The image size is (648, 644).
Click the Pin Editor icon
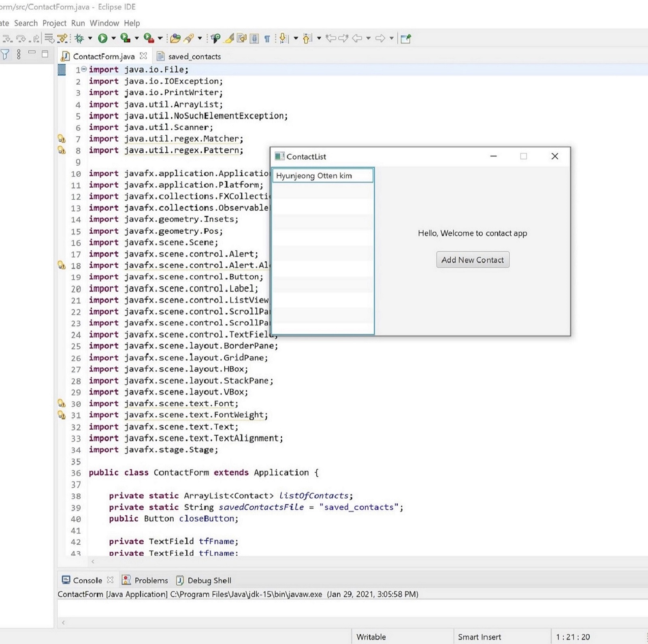[x=406, y=38]
